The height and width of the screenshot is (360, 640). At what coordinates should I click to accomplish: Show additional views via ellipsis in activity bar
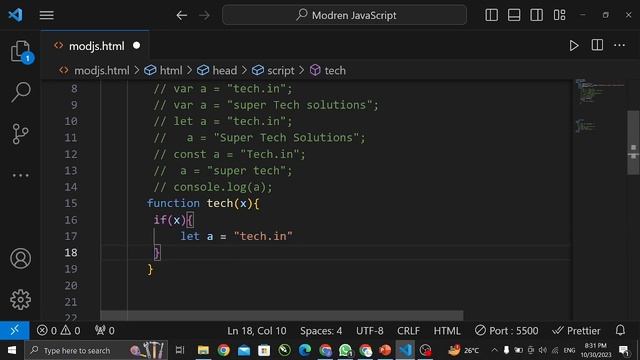[20, 176]
